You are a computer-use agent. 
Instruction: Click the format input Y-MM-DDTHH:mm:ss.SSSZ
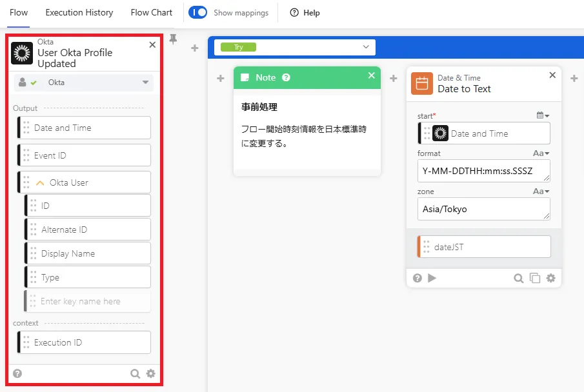(x=484, y=171)
